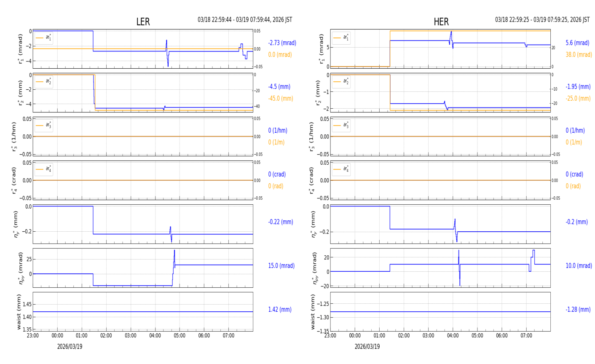Click the 2026/03/19 date label under LER
The image size is (595, 364).
(70, 347)
